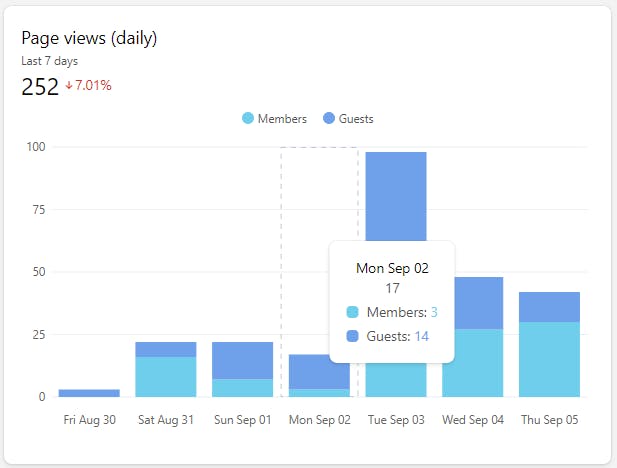Click the Last 7 days label
Screen dimensions: 617x468
coord(50,61)
